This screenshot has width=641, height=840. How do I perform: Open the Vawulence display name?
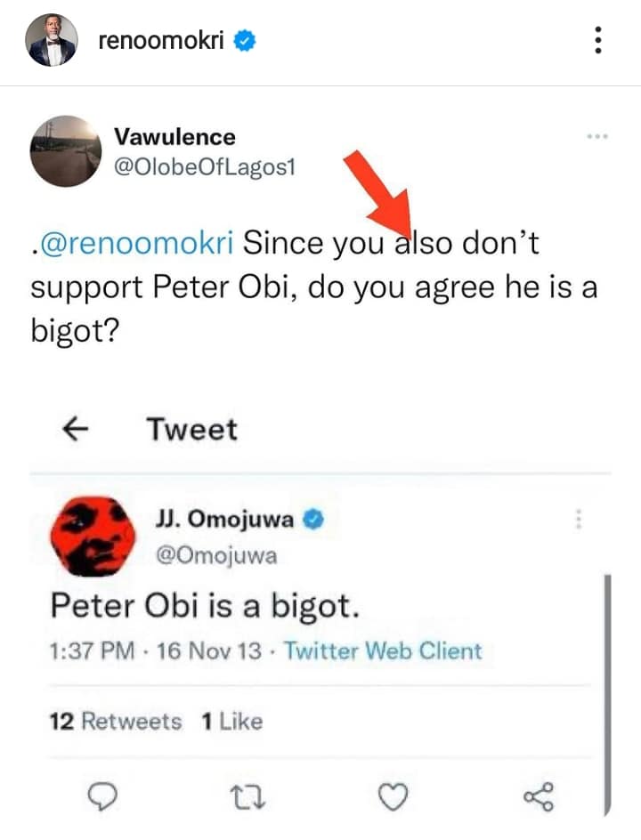pyautogui.click(x=174, y=137)
